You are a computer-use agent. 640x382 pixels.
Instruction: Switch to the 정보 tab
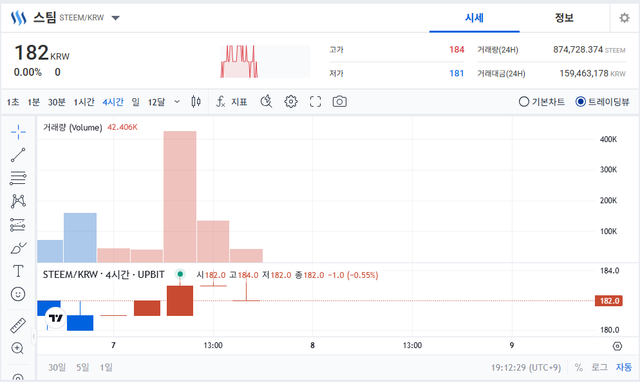coord(564,18)
